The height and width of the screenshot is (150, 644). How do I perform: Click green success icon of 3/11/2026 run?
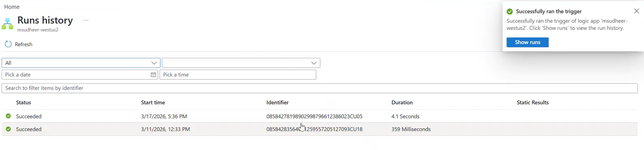click(x=8, y=129)
